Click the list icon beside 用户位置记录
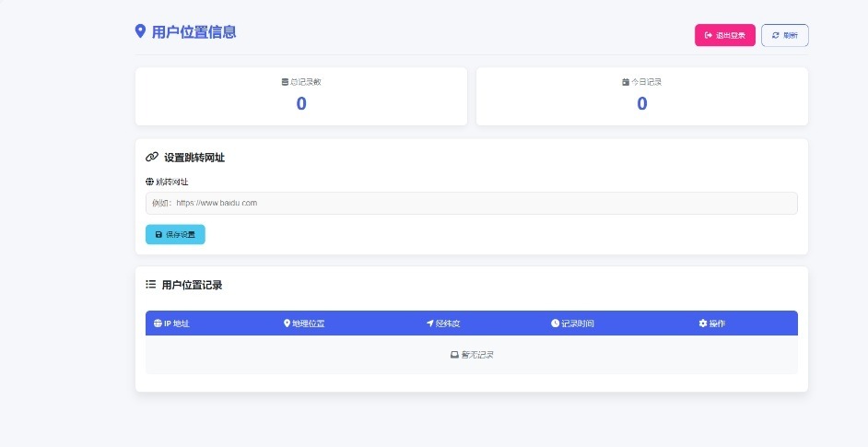Viewport: 868px width, 447px height. pyautogui.click(x=150, y=285)
